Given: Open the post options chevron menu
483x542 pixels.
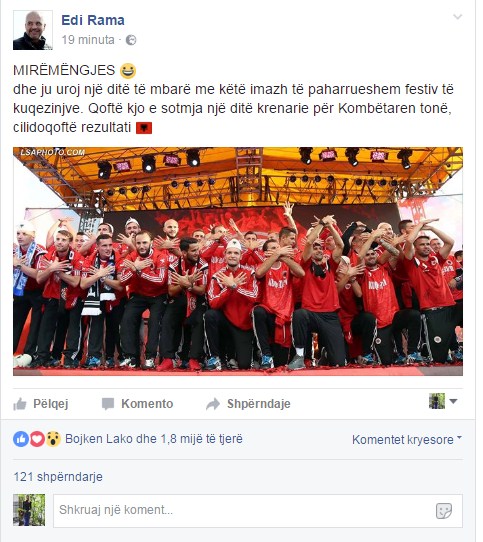Looking at the screenshot, I should coord(457,17).
